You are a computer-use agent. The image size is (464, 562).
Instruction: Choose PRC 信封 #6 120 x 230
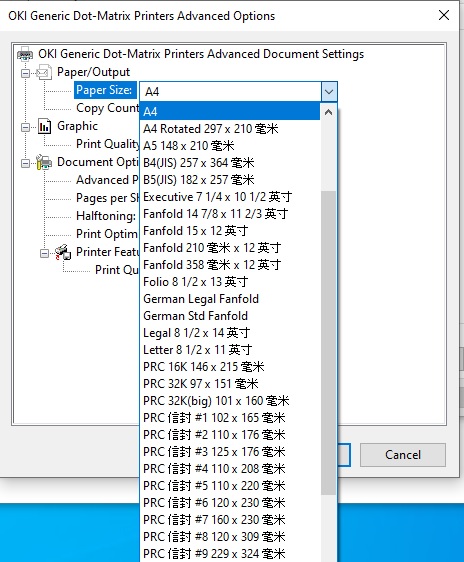230,503
